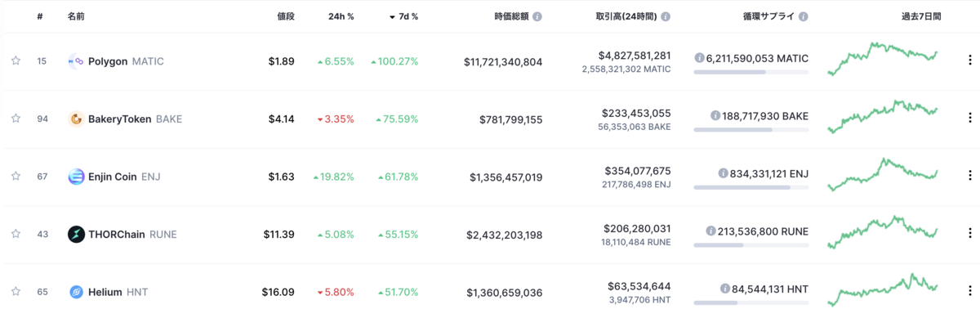Sort by the 値段 price column header

click(x=286, y=16)
